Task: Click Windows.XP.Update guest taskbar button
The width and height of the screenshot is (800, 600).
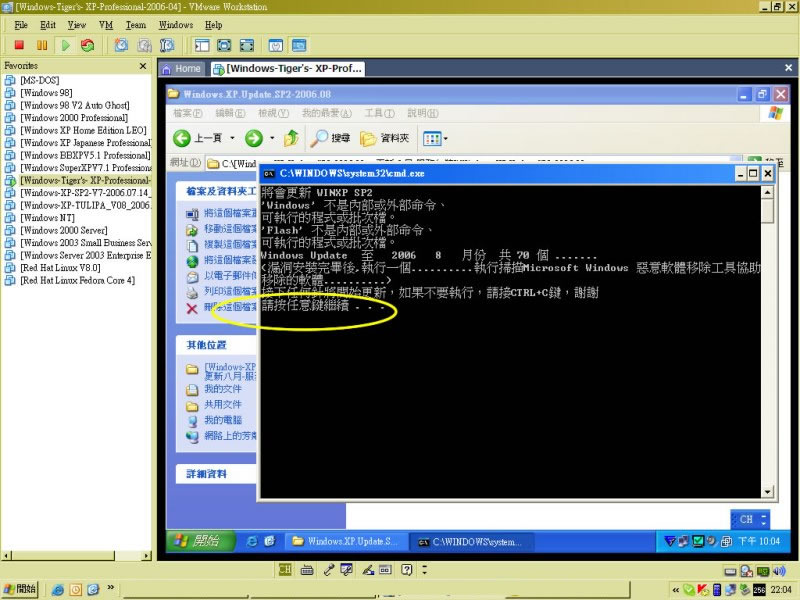Action: (x=346, y=541)
